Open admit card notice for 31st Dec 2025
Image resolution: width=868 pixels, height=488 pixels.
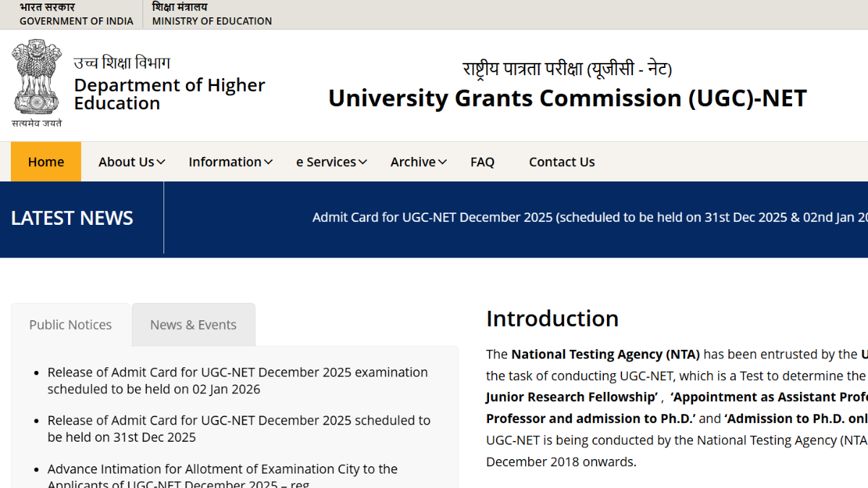[x=239, y=429]
